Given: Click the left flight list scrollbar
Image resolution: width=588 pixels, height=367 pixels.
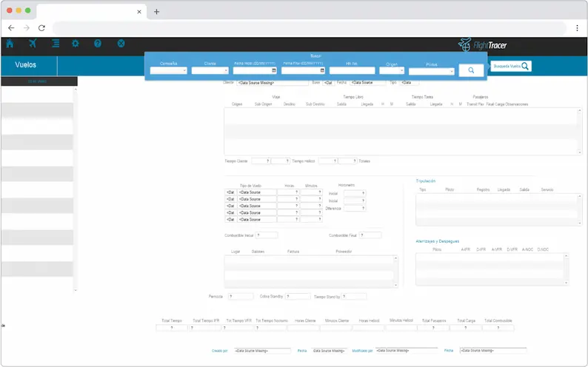Looking at the screenshot, I should tap(75, 185).
